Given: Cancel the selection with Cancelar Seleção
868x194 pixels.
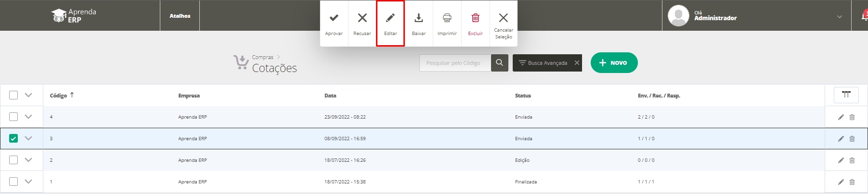Looking at the screenshot, I should [x=503, y=18].
